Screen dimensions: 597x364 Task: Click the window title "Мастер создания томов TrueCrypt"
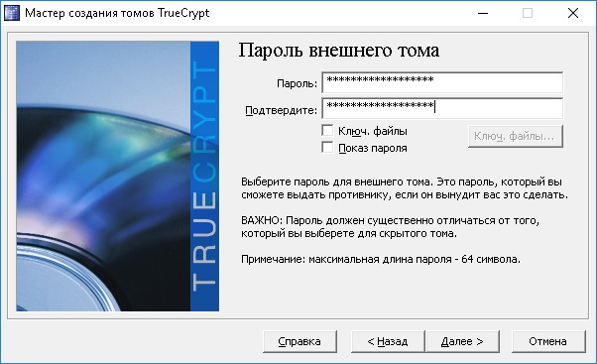117,13
